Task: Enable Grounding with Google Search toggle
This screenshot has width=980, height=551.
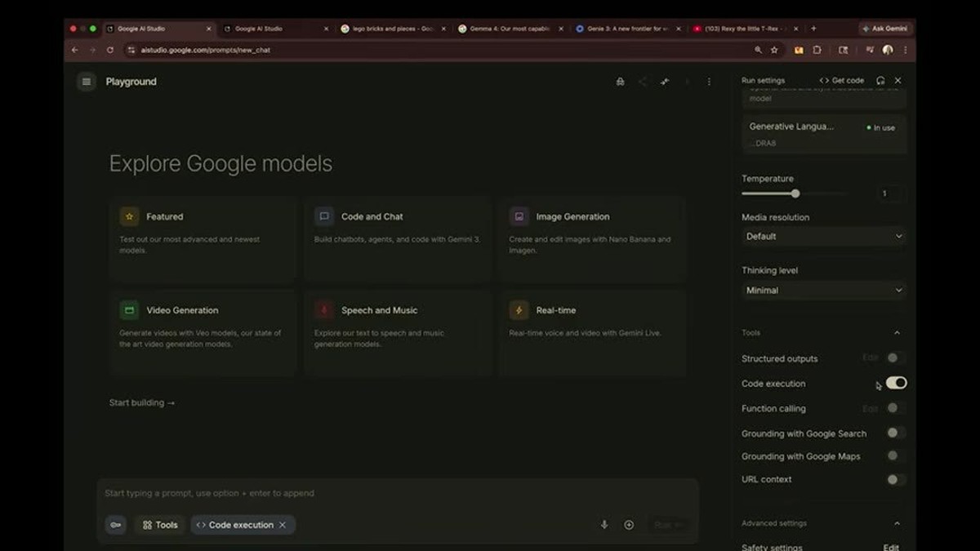Action: 896,433
